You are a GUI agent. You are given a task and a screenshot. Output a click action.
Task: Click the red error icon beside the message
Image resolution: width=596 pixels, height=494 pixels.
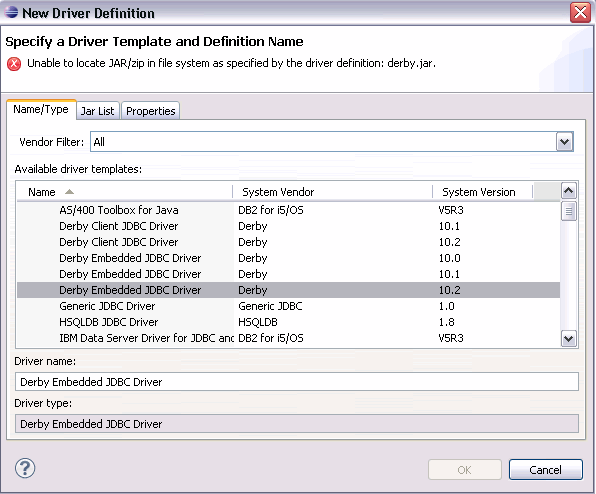click(x=14, y=64)
